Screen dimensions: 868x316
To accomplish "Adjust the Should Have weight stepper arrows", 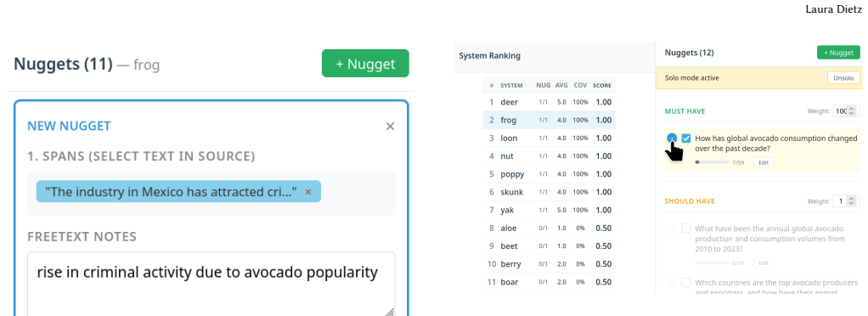I will coord(853,200).
